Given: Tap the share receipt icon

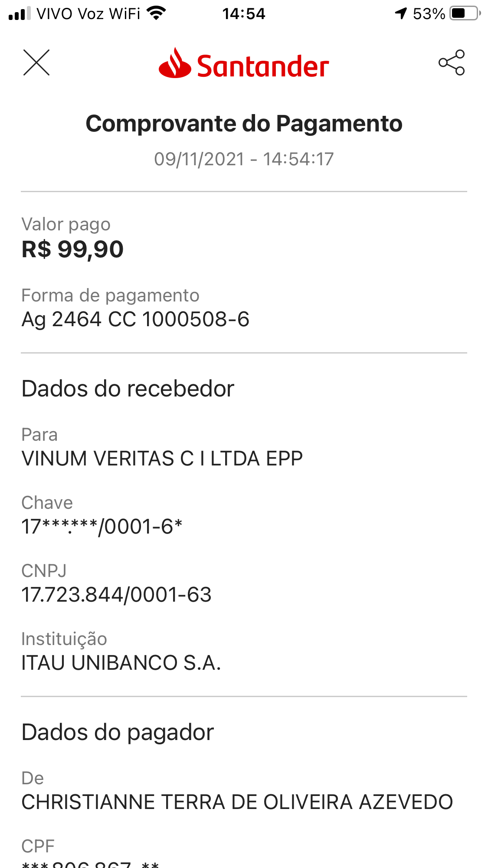Looking at the screenshot, I should [452, 62].
